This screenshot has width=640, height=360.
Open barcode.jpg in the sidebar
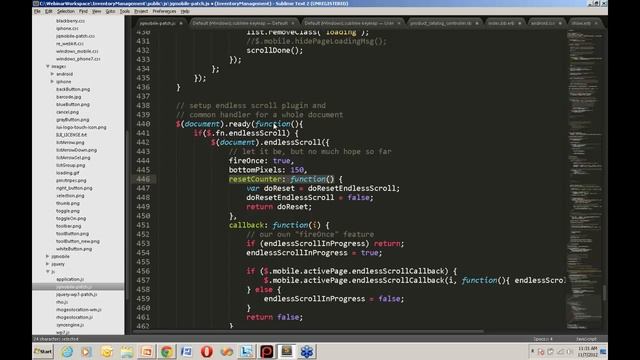[x=69, y=97]
